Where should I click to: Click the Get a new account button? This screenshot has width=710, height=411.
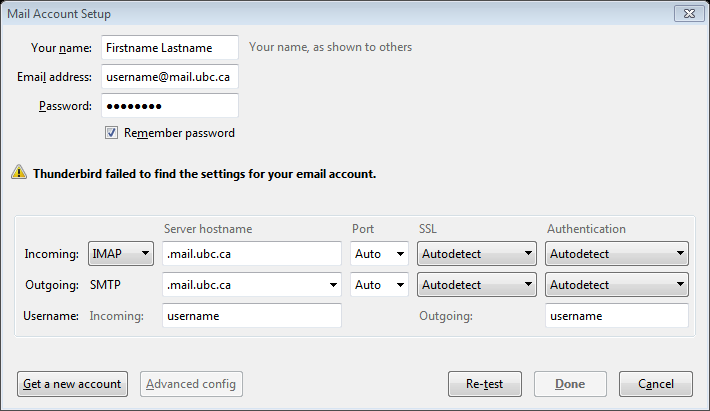[71, 383]
